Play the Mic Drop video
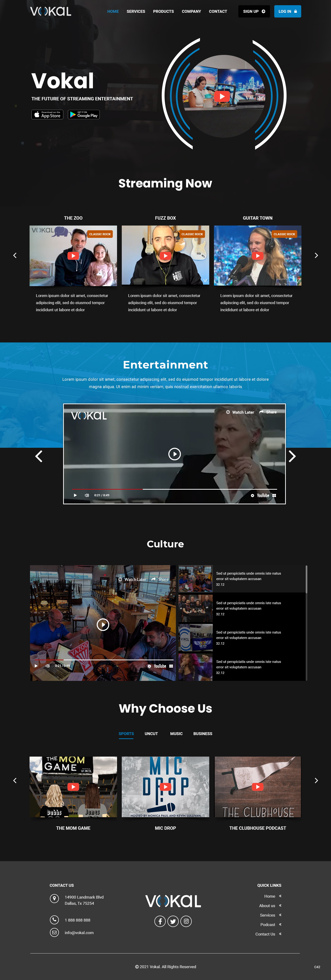Image resolution: width=331 pixels, height=980 pixels. (x=165, y=787)
